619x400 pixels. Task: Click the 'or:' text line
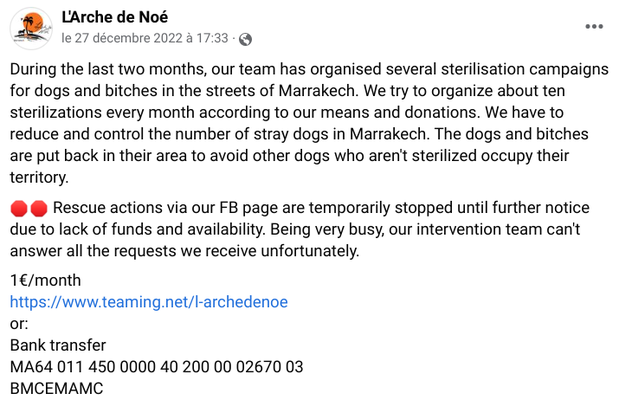click(x=19, y=324)
